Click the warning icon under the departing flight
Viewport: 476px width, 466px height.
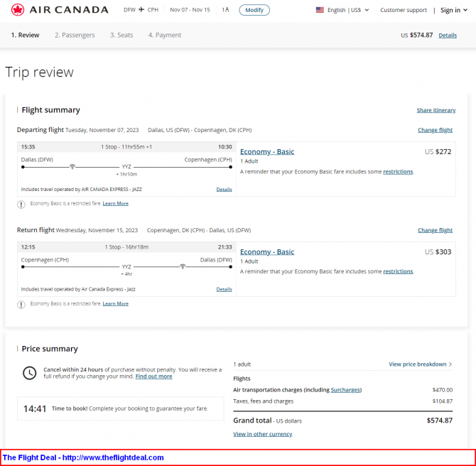point(21,205)
